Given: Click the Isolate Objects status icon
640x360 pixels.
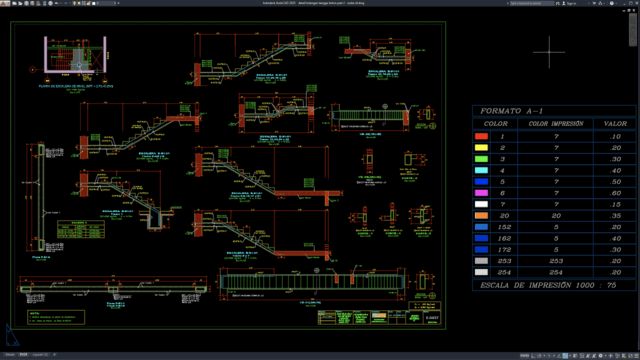Looking at the screenshot, I should 617,356.
